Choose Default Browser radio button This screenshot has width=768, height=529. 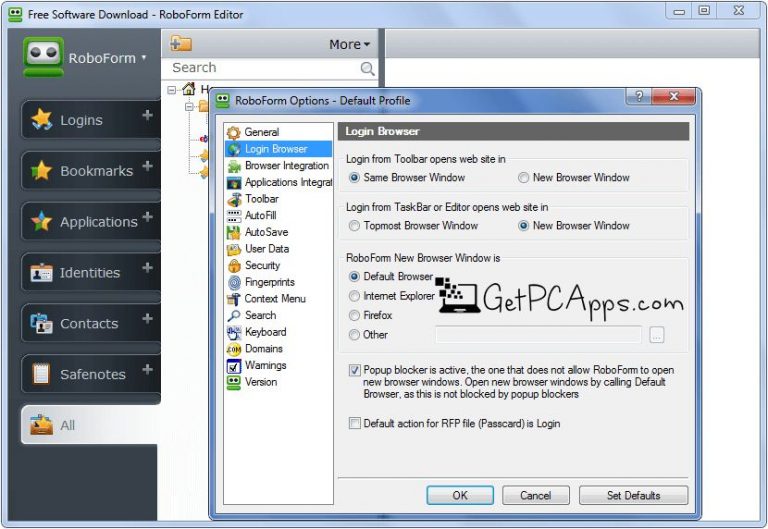click(x=354, y=276)
